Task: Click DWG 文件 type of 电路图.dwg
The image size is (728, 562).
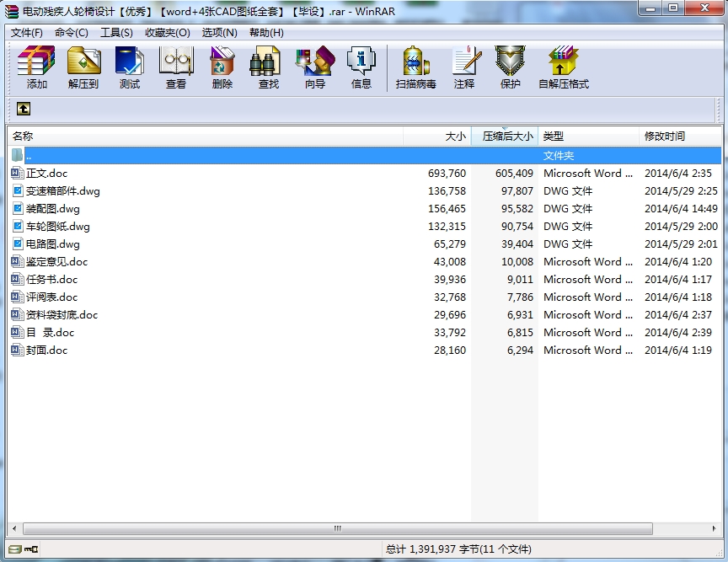Action: (568, 244)
